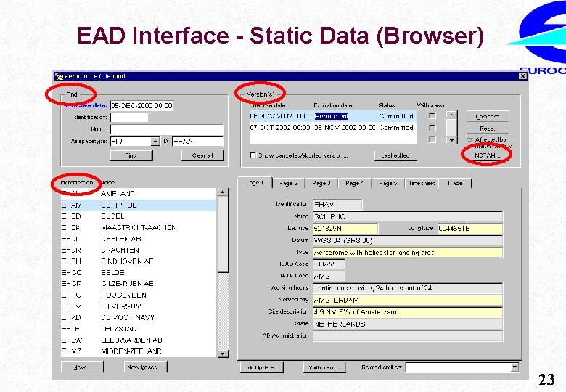Click the Reset button in Versions
The width and height of the screenshot is (566, 392).
coord(488,128)
